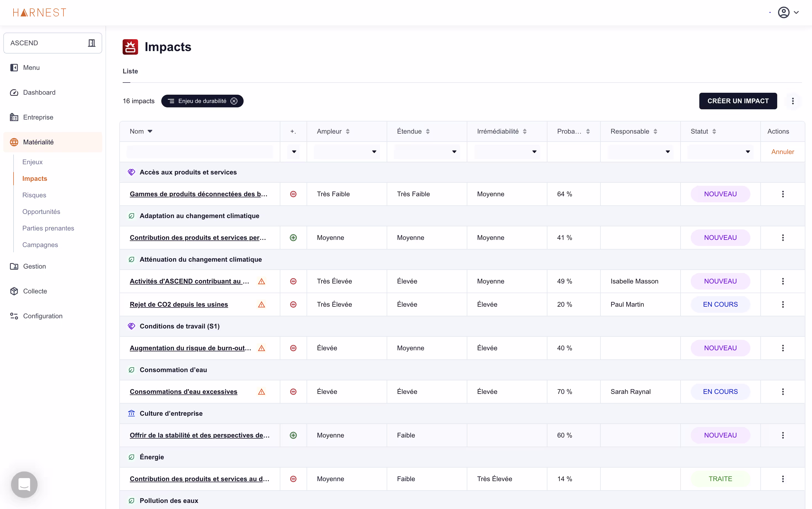
Task: Click the Harnest logo
Action: click(x=39, y=12)
